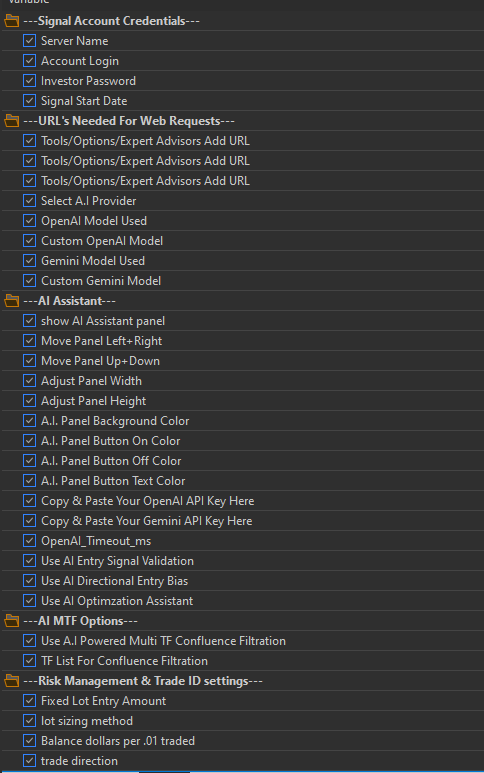Click the Signal Account Credentials folder icon
This screenshot has width=484, height=773.
click(12, 21)
